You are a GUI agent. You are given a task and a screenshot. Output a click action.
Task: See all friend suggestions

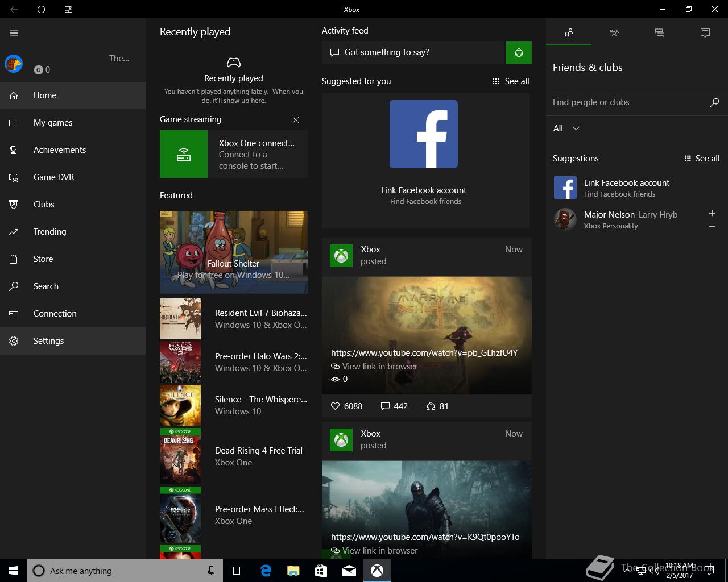coord(702,159)
